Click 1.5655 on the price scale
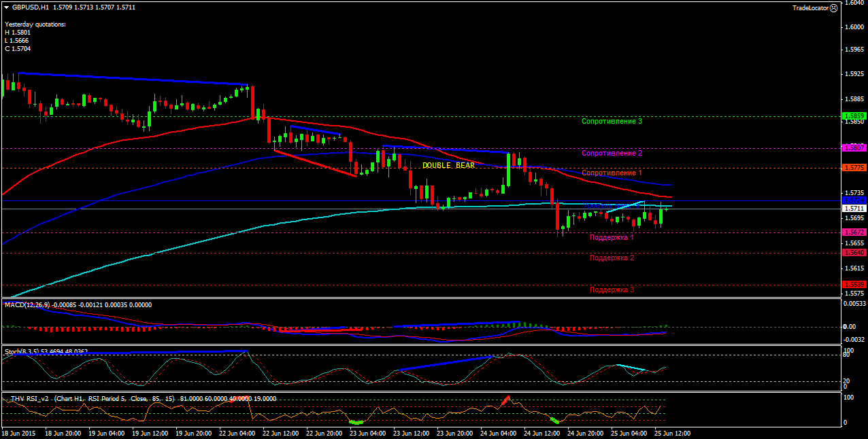868x439 pixels. [855, 243]
